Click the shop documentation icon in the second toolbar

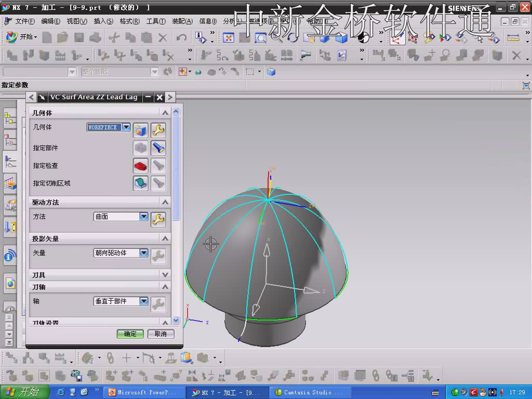pos(342,55)
